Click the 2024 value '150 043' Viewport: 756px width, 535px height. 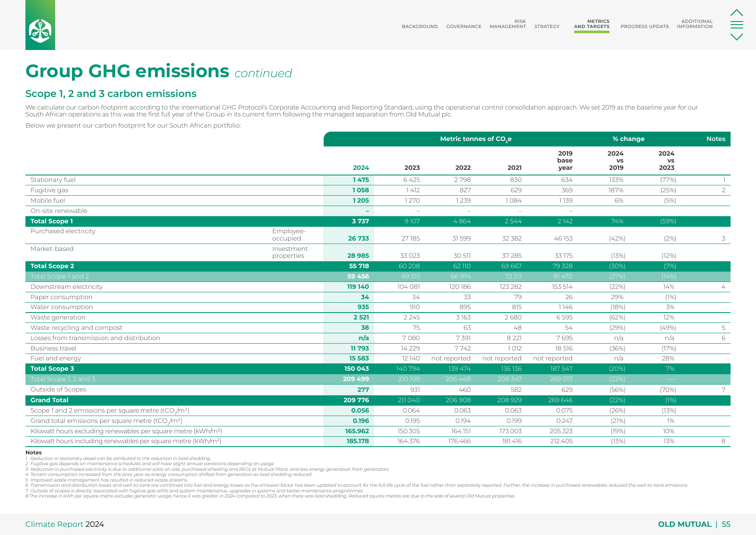357,369
